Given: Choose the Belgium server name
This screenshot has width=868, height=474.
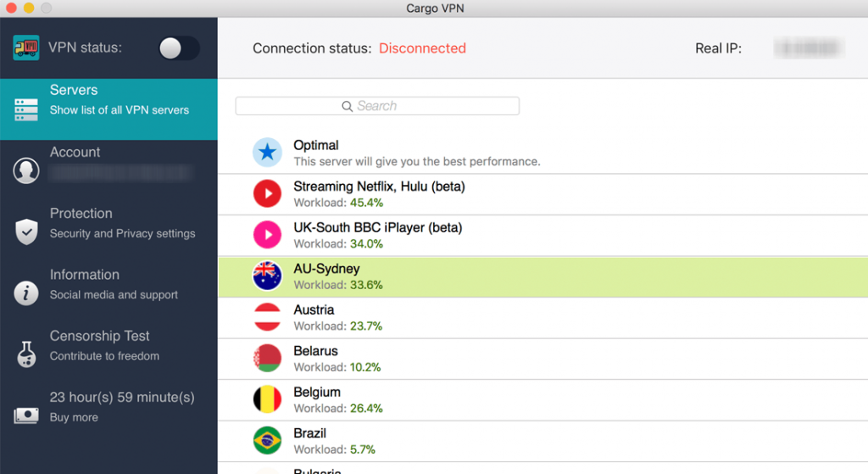Looking at the screenshot, I should pos(317,392).
